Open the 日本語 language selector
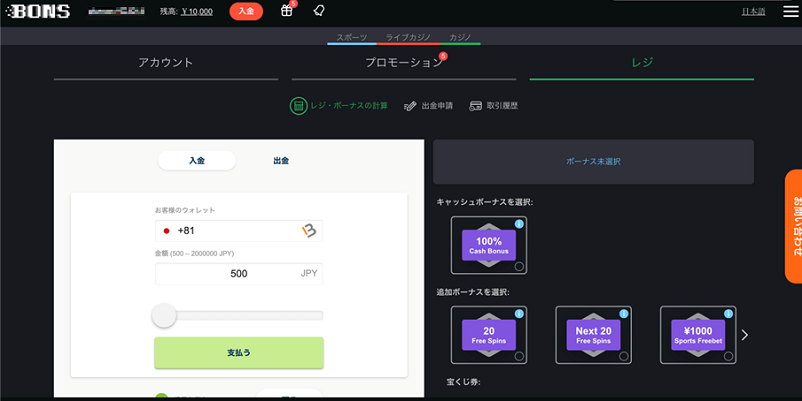The image size is (802, 401). (x=753, y=12)
